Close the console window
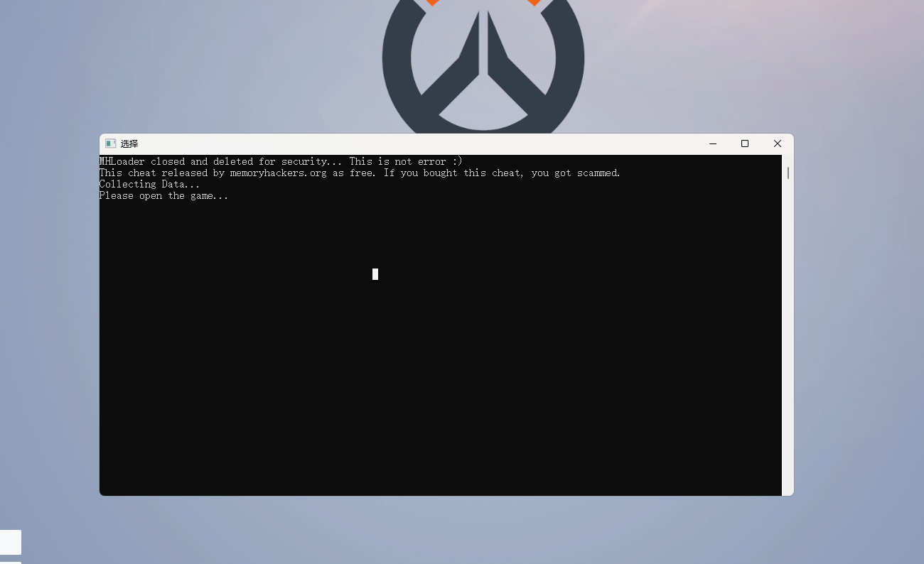This screenshot has width=924, height=564. pyautogui.click(x=778, y=143)
